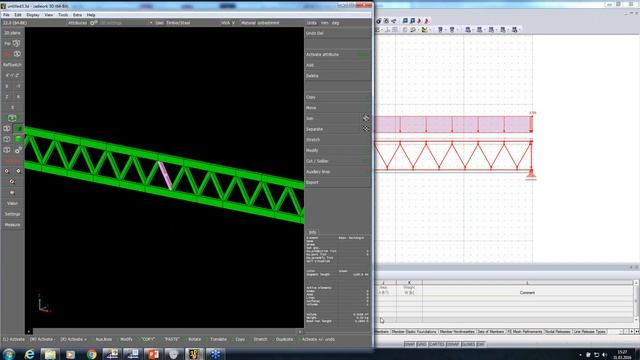
Task: Open PowerPoint from taskbar
Action: click(x=153, y=354)
